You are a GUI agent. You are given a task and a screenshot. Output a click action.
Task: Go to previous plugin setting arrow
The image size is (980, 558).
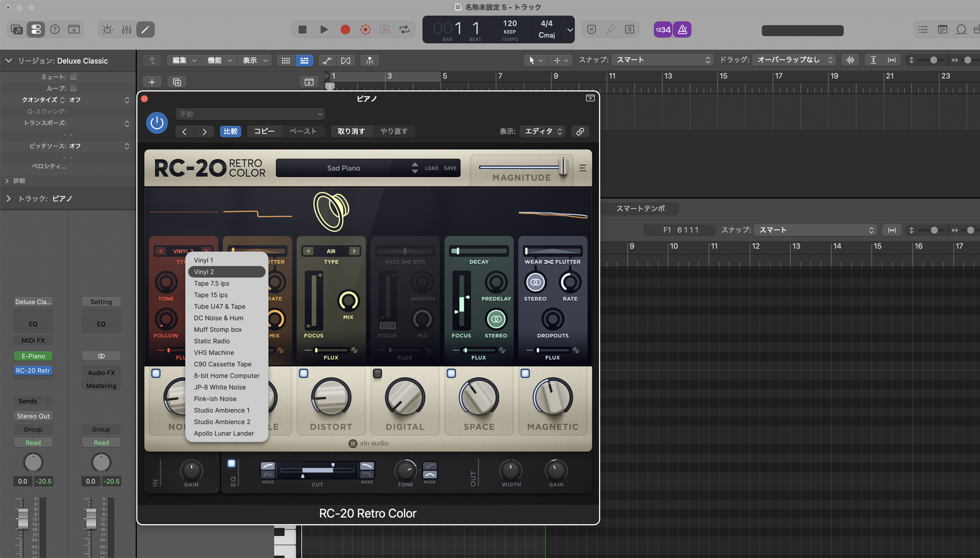[184, 131]
